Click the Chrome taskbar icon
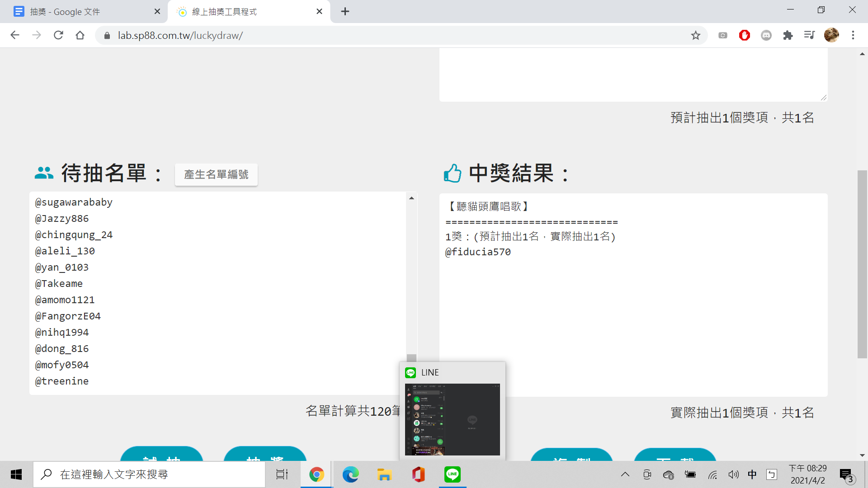The height and width of the screenshot is (488, 868). [x=316, y=474]
